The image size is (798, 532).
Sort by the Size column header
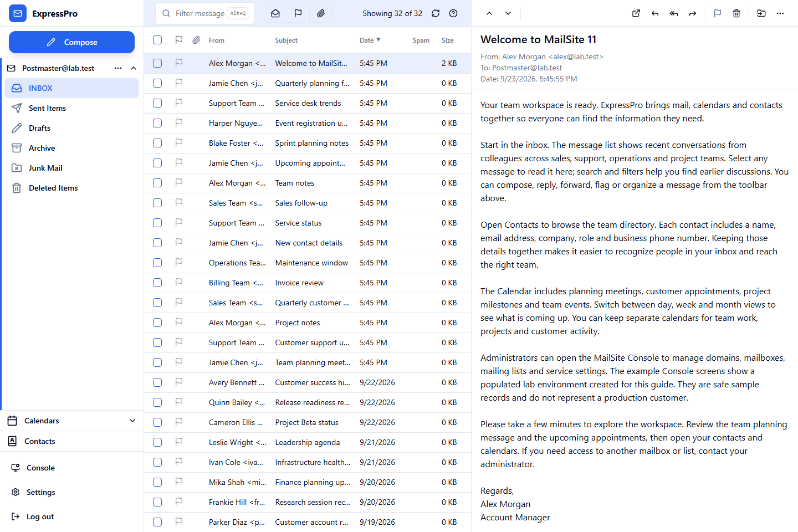pos(447,40)
